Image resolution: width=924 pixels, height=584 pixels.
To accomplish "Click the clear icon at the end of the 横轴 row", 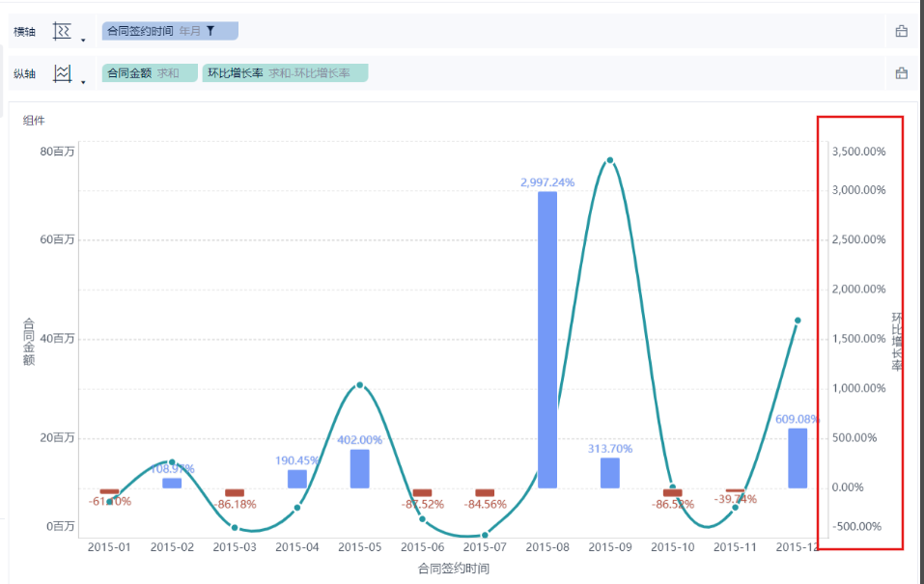I will [901, 31].
